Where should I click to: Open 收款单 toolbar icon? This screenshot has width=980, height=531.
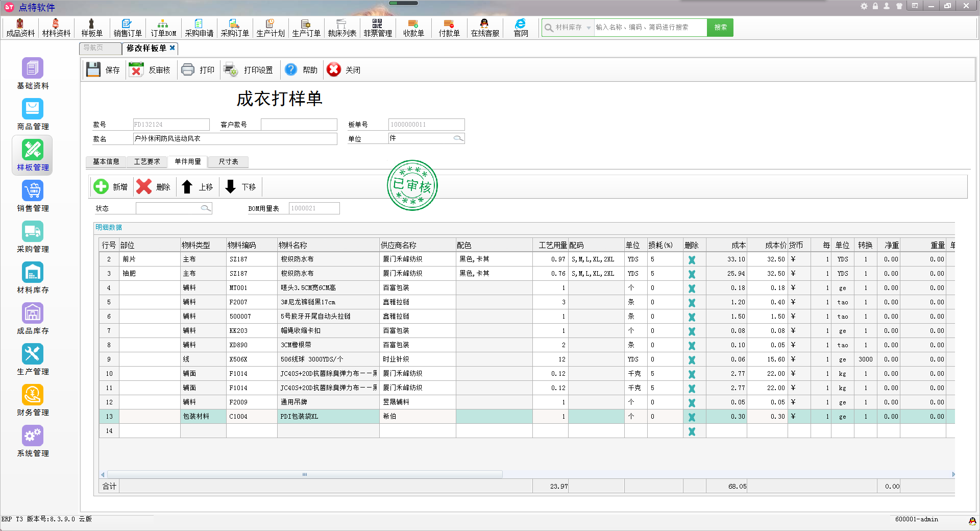(413, 28)
